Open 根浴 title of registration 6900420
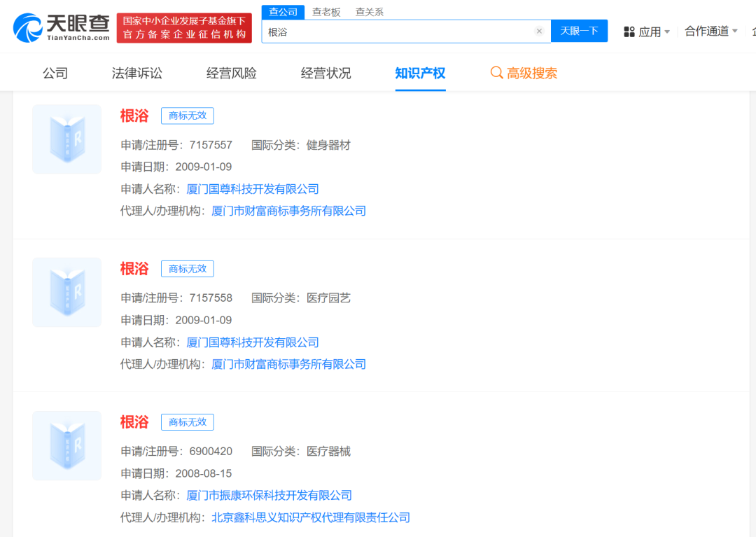The image size is (756, 537). [134, 422]
